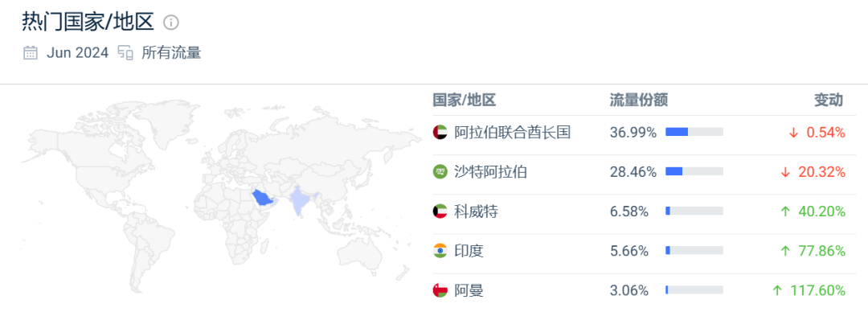Click the Kuwait flag icon
The width and height of the screenshot is (868, 312).
440,211
